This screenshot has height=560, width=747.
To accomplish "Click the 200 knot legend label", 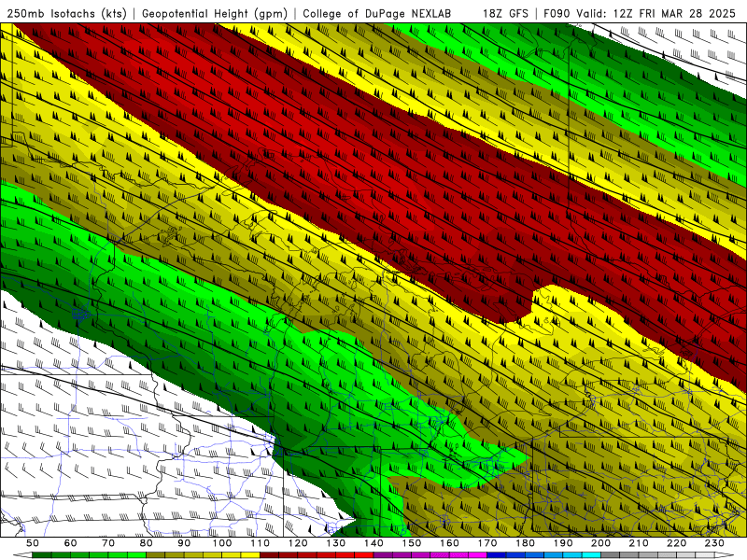I will tap(600, 543).
